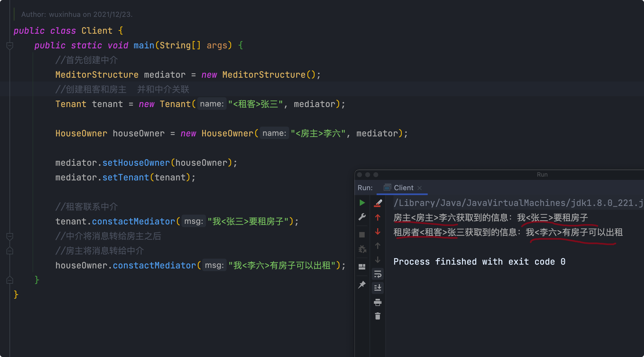Image resolution: width=644 pixels, height=357 pixels.
Task: Open run configuration wrench settings
Action: [x=362, y=217]
